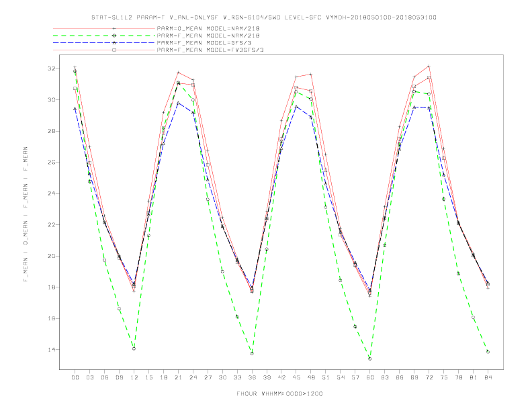
Task: Click y-axis tick label 14
Action: pyautogui.click(x=51, y=350)
